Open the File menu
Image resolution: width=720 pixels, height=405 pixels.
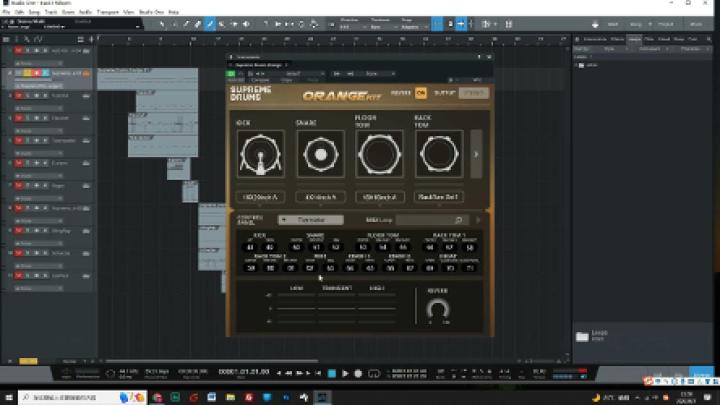(x=6, y=12)
